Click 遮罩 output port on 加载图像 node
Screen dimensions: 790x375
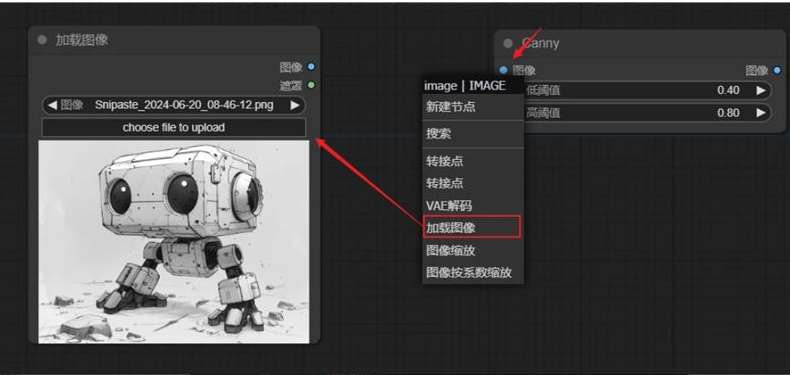[x=311, y=85]
